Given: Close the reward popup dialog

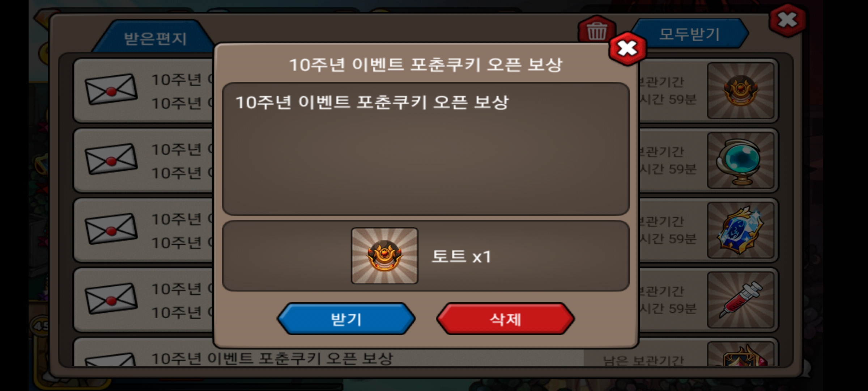Looking at the screenshot, I should coord(627,49).
